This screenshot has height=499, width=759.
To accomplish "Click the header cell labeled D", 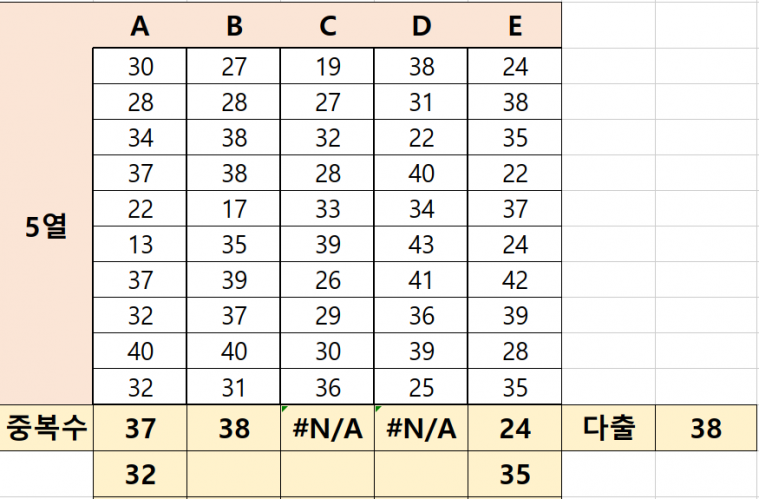I will pyautogui.click(x=421, y=27).
